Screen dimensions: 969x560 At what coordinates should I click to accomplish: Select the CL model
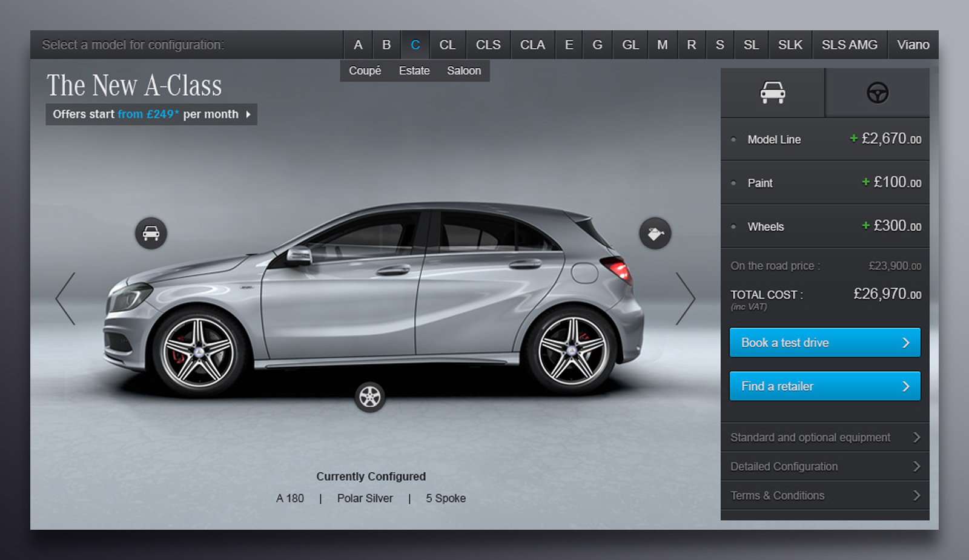point(448,45)
